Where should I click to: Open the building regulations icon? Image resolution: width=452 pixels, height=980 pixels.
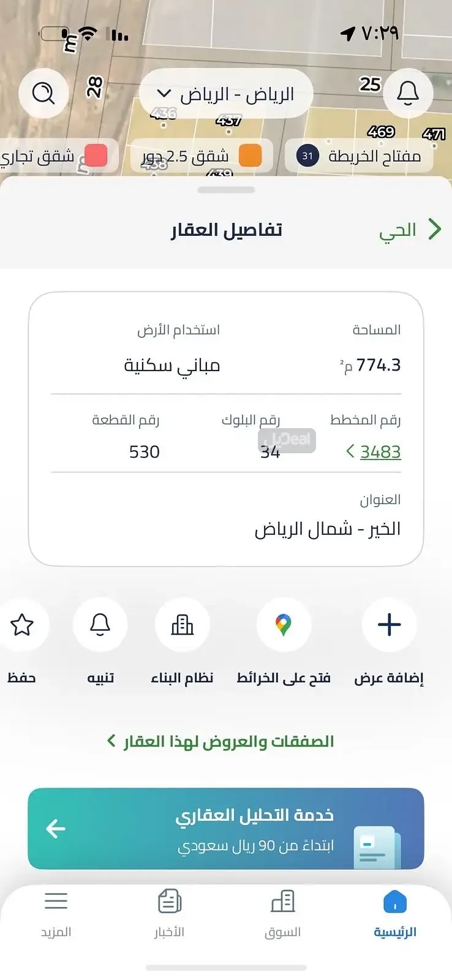point(182,625)
